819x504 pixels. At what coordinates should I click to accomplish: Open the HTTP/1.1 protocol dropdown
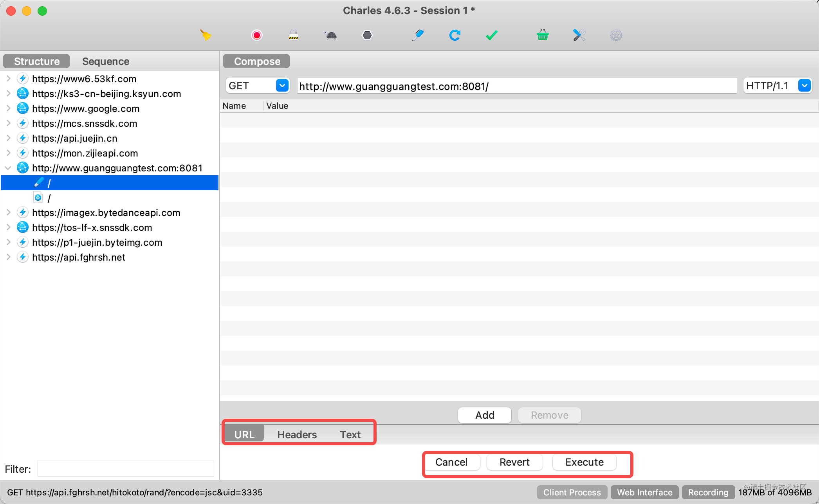click(x=804, y=85)
